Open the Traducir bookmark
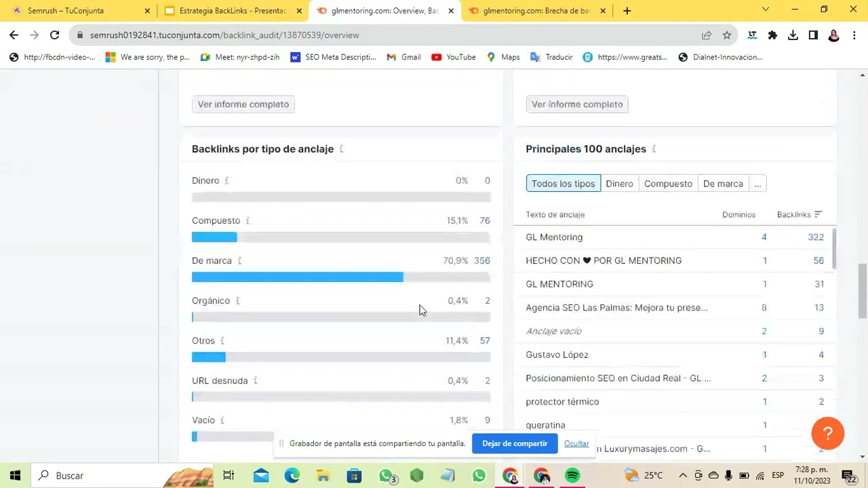This screenshot has height=488, width=868. 551,57
